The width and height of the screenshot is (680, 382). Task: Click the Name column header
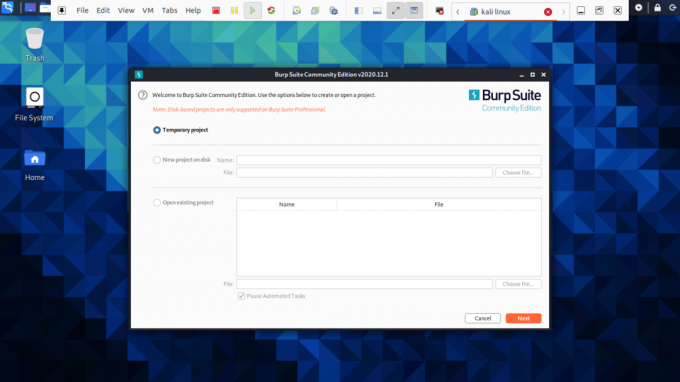pyautogui.click(x=287, y=204)
